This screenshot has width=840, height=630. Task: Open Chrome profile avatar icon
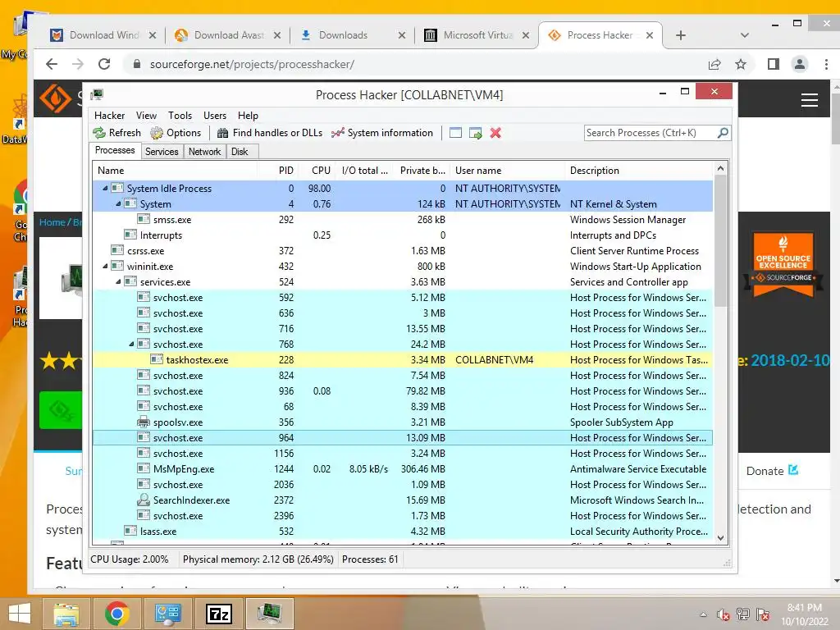point(799,64)
